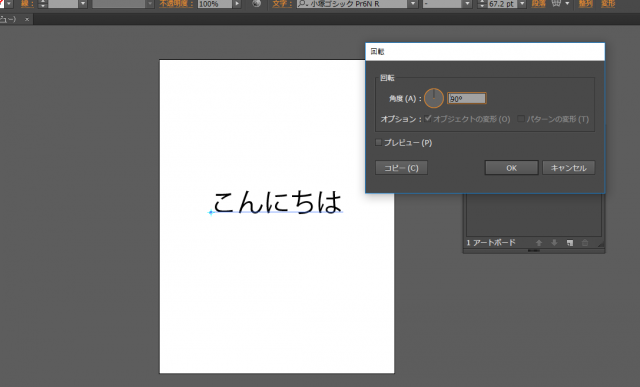Click the font size stepper arrows
The image size is (640, 387).
482,4
